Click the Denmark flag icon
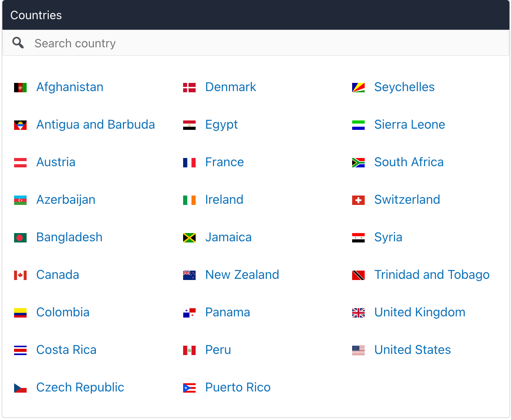Screen dimensions: 511x420 pyautogui.click(x=189, y=87)
